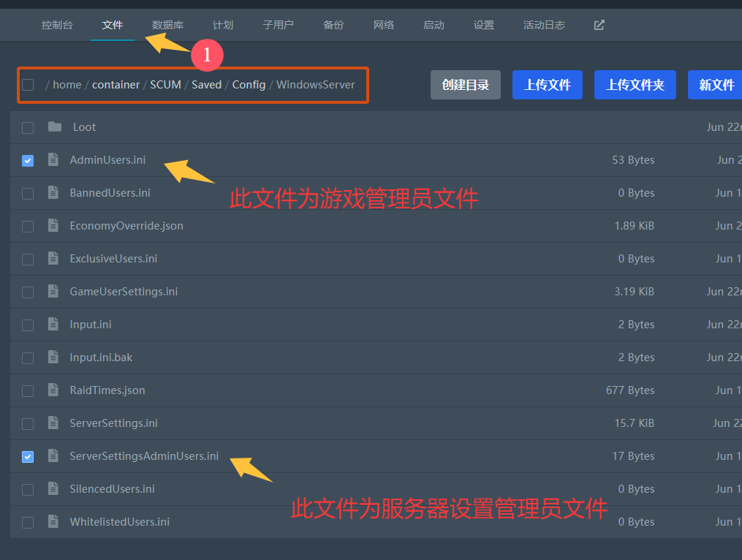Viewport: 742px width, 560px height.
Task: Open the ServerSettings.ini file
Action: [113, 423]
